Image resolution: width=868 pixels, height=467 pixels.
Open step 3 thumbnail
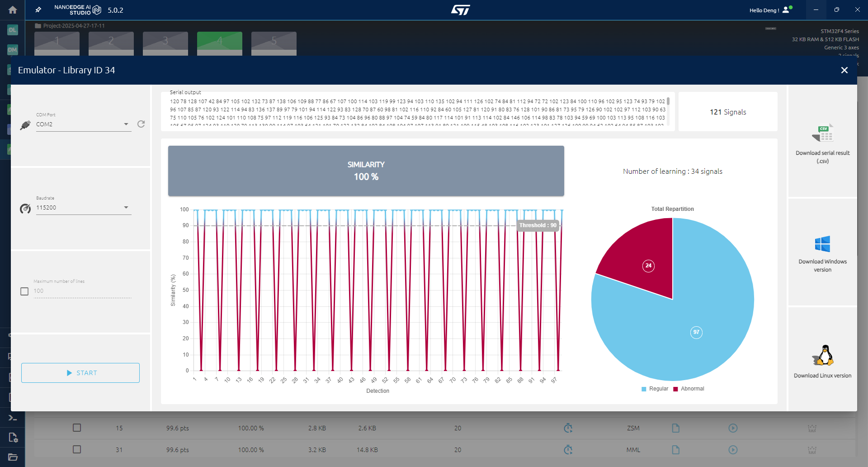click(165, 43)
